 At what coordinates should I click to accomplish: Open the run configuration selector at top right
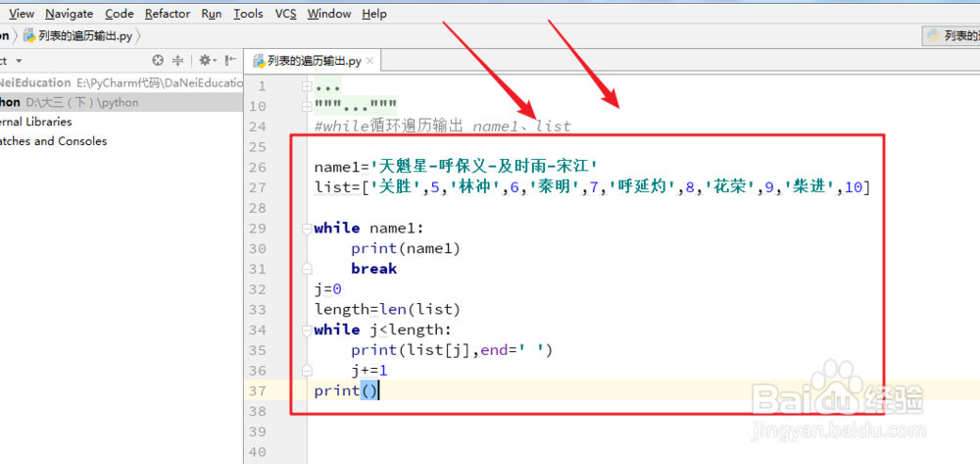point(952,35)
